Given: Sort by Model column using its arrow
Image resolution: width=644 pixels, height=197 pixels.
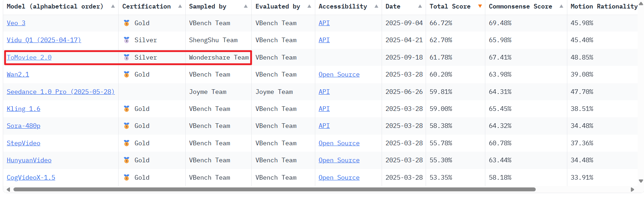Looking at the screenshot, I should tap(113, 6).
